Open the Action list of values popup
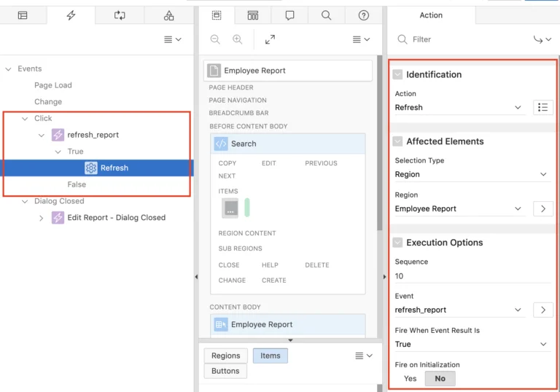This screenshot has height=392, width=560. (542, 107)
